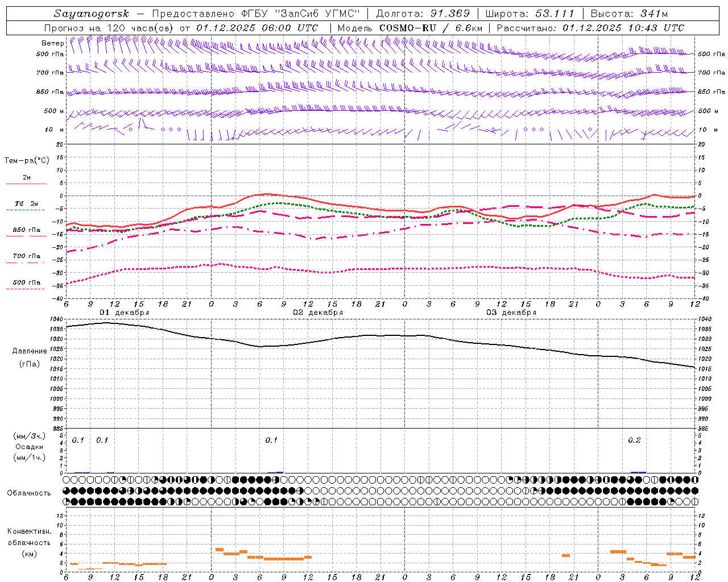728x582 pixels.
Task: Click the Sayanogorsk station title
Action: tap(92, 14)
